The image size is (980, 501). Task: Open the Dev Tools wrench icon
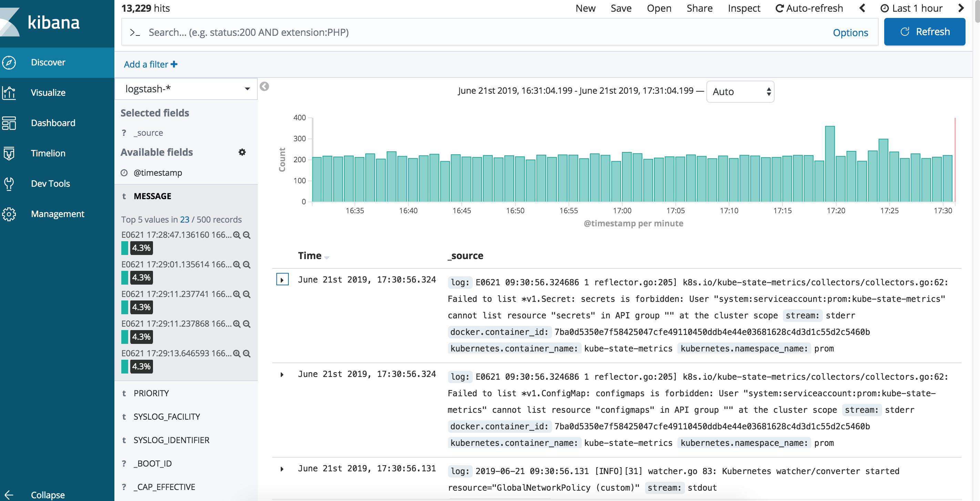coord(9,184)
